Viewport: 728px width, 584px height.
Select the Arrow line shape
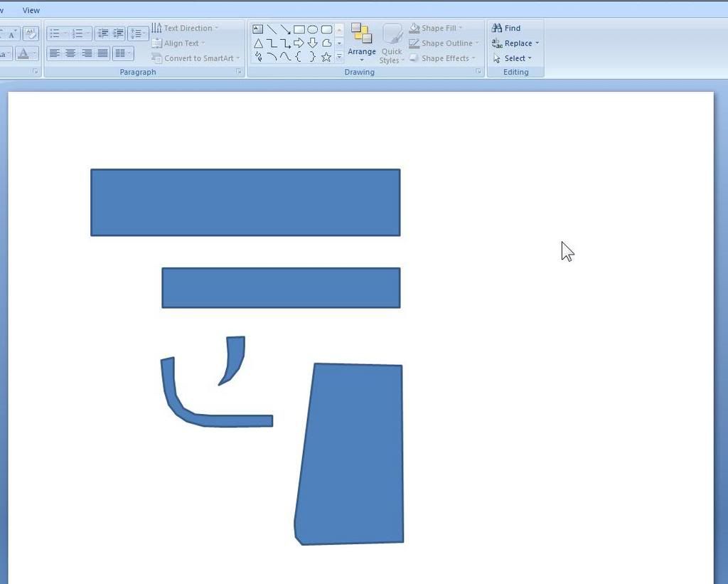tap(286, 29)
